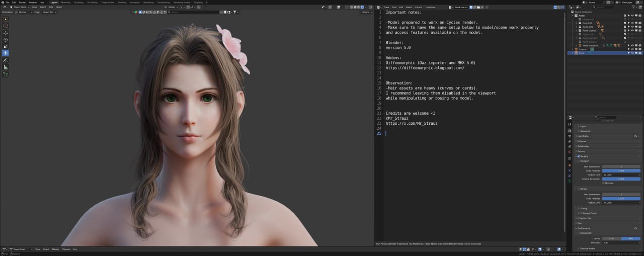Click the outliner filter funnel icon
Viewport: 644px width, 256px height.
[x=633, y=7]
